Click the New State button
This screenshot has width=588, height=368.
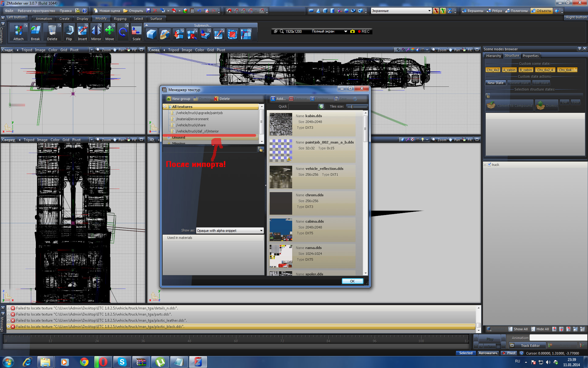coord(495,83)
